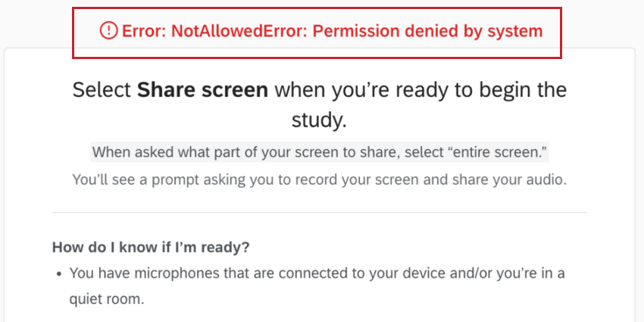This screenshot has width=644, height=322.
Task: Click the word "Error:" in the banner
Action: click(144, 31)
